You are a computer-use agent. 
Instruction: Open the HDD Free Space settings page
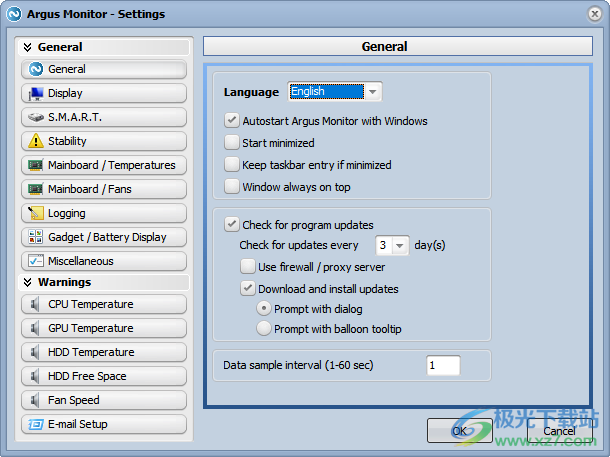[x=103, y=376]
